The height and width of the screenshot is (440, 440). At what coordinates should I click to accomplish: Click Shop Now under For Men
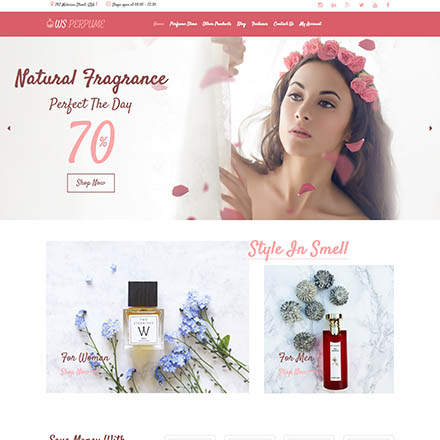pyautogui.click(x=294, y=371)
